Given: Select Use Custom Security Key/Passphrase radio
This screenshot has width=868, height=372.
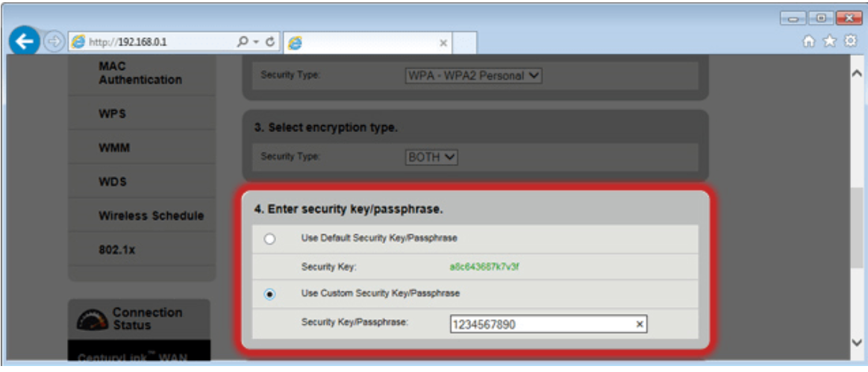Looking at the screenshot, I should pos(269,294).
